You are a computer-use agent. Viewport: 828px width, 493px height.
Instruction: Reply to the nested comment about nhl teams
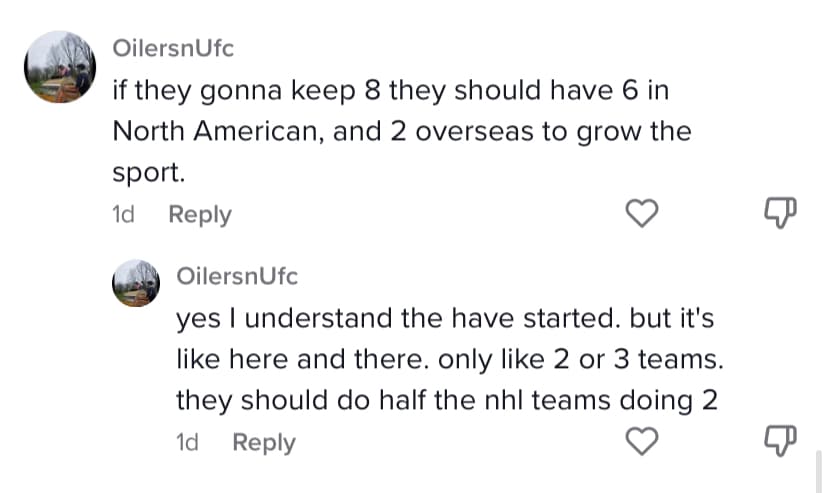click(264, 442)
